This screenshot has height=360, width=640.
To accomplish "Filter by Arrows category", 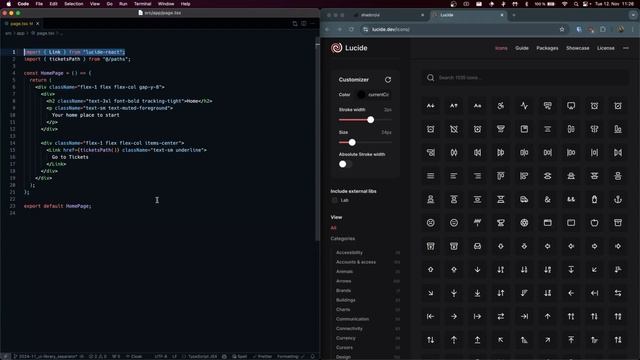I will [343, 281].
